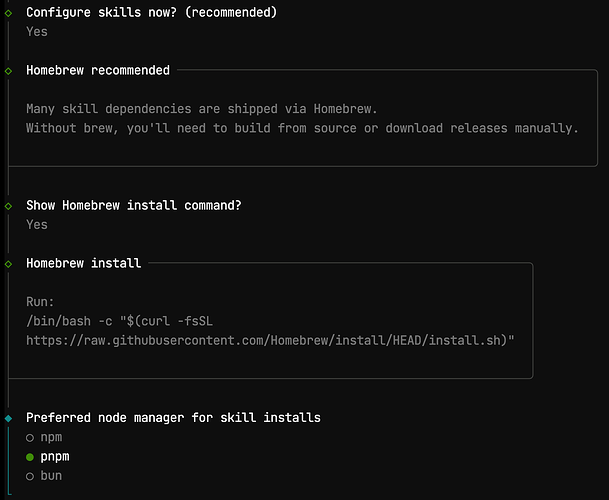Click the filled diamond beside "Preferred node manager"
This screenshot has height=500, width=609.
pyautogui.click(x=8, y=418)
